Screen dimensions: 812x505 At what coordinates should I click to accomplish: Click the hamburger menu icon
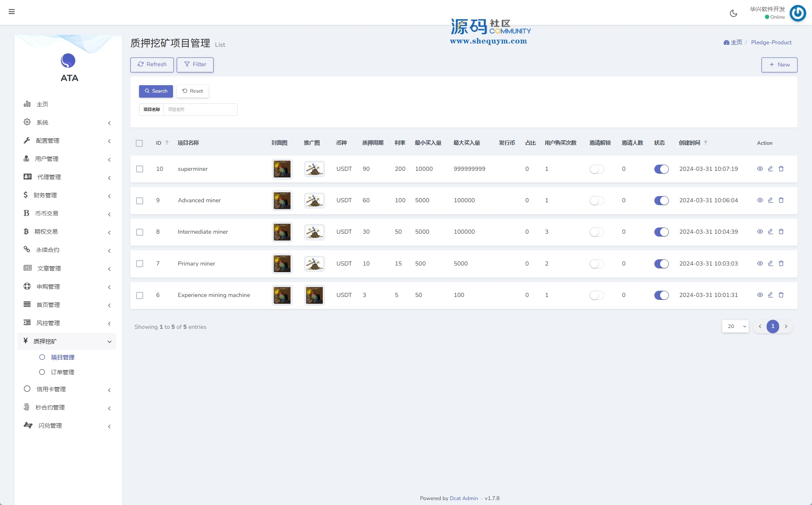tap(12, 12)
